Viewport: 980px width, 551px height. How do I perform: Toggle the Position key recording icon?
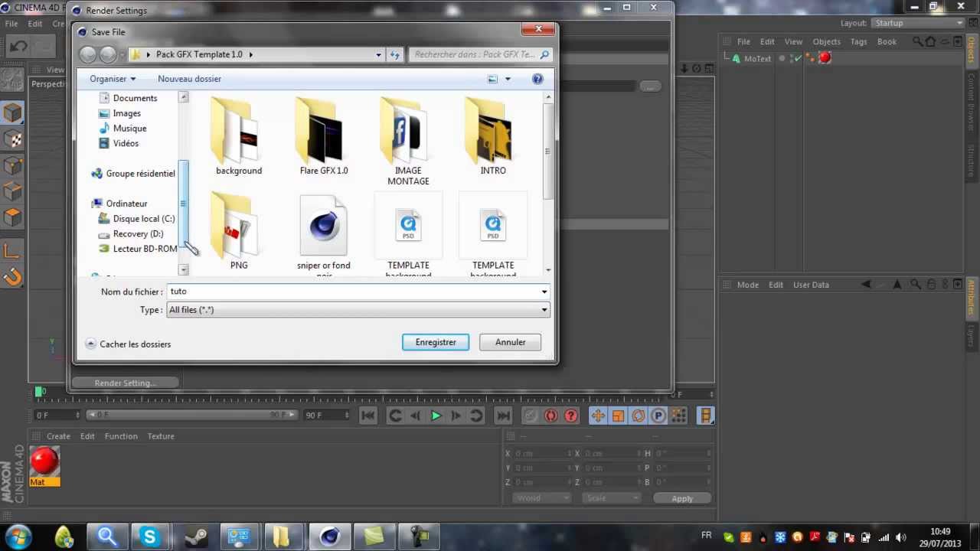(598, 416)
